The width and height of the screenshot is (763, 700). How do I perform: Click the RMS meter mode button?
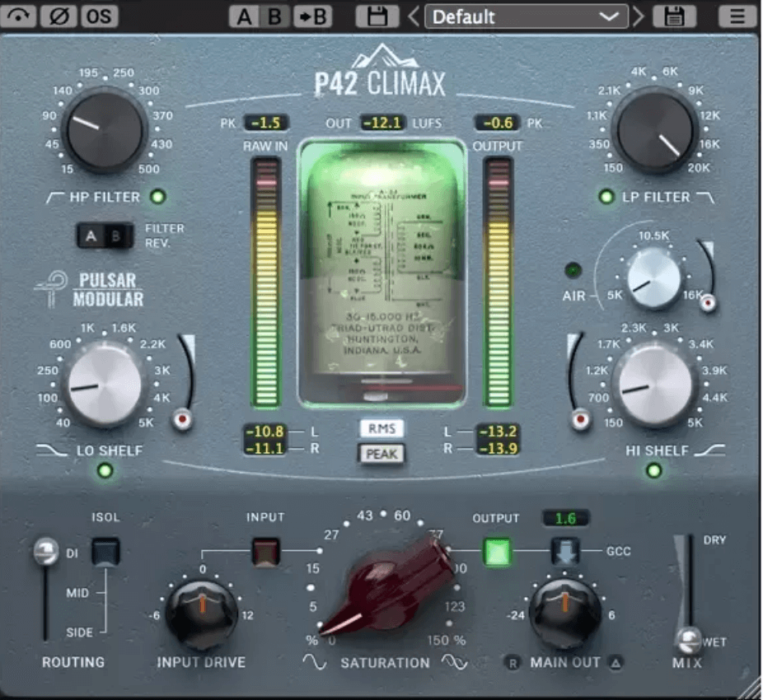click(x=381, y=428)
